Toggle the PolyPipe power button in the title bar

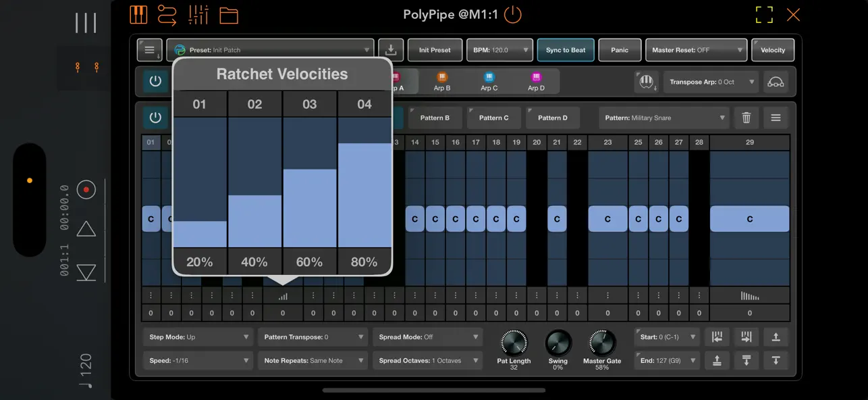pyautogui.click(x=512, y=14)
